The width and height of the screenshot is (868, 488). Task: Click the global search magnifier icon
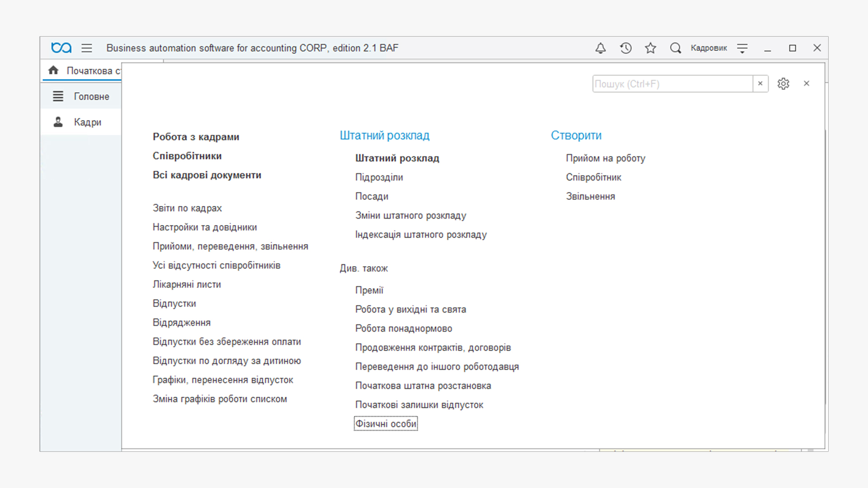[x=675, y=48]
